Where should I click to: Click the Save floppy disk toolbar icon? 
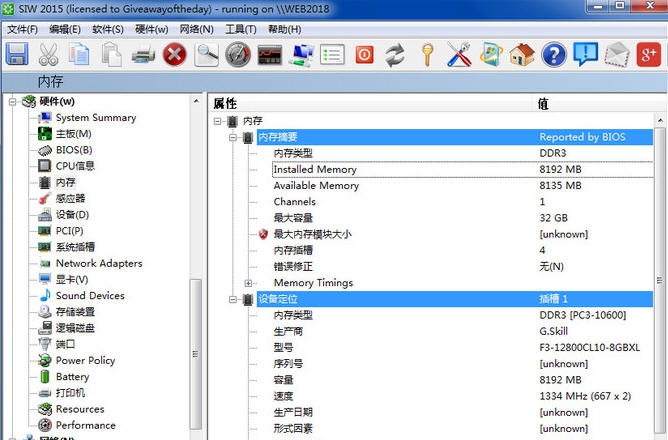click(x=17, y=54)
